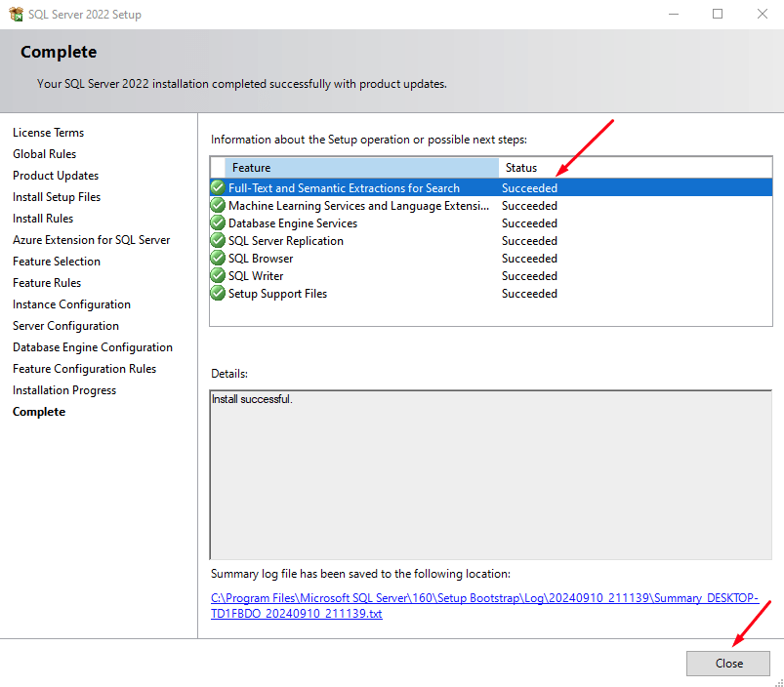Click Succeeded status for Setup Support Files
This screenshot has width=784, height=687.
pyautogui.click(x=529, y=294)
